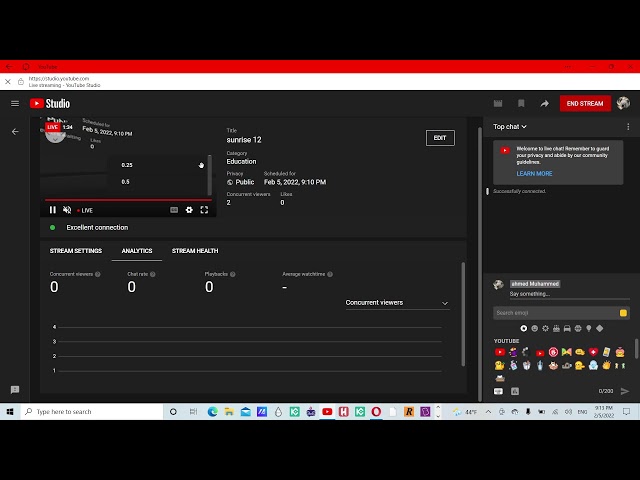Click the share arrow icon
Viewport: 640px width, 480px height.
[x=545, y=103]
